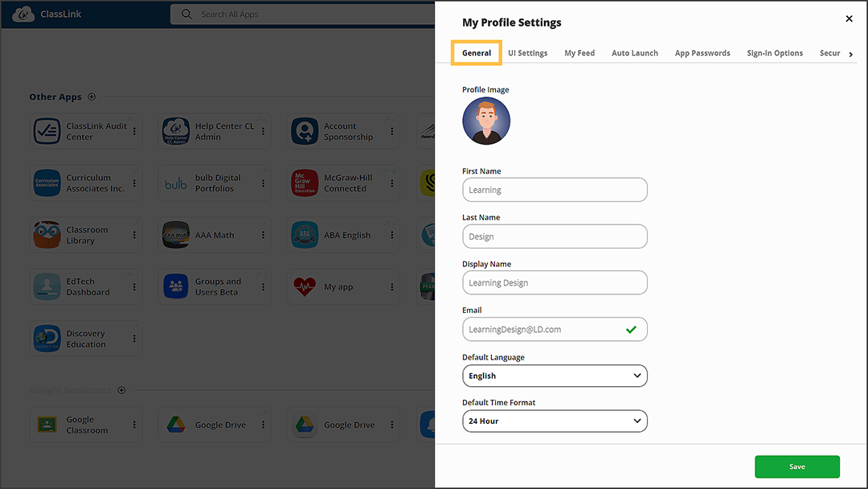The height and width of the screenshot is (489, 868).
Task: Switch to the My Feed tab
Action: click(579, 52)
